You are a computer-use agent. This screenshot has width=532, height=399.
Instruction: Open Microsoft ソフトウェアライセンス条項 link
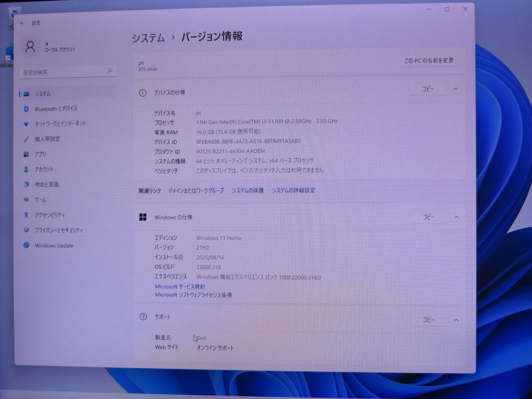193,295
